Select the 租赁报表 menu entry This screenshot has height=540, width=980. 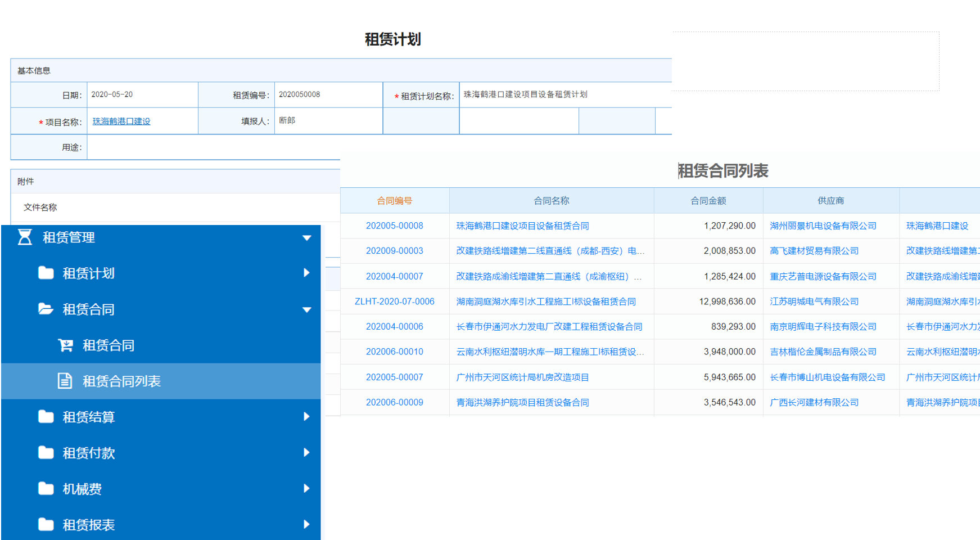[x=88, y=525]
